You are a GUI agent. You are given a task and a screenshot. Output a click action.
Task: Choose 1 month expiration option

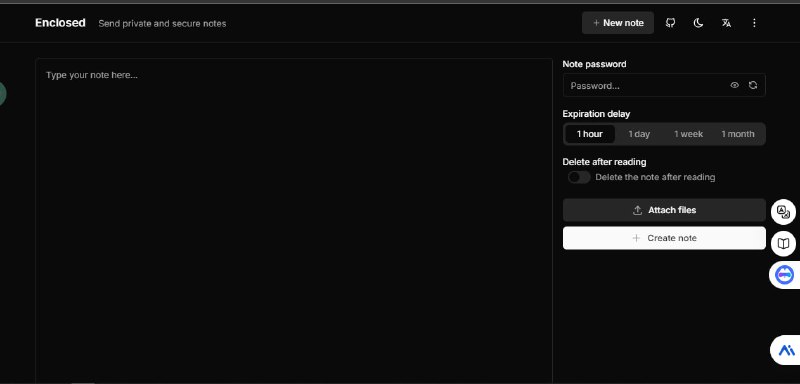tap(738, 134)
